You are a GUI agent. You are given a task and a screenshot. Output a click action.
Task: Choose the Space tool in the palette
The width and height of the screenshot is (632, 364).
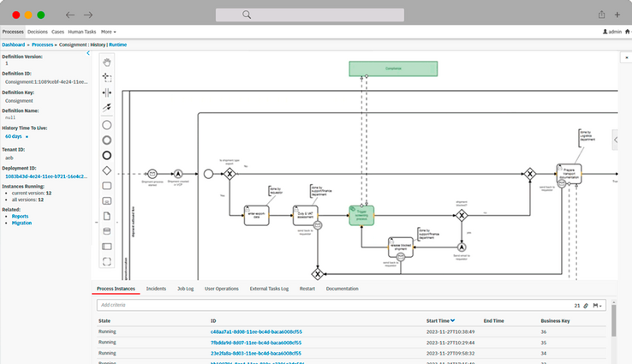click(107, 92)
